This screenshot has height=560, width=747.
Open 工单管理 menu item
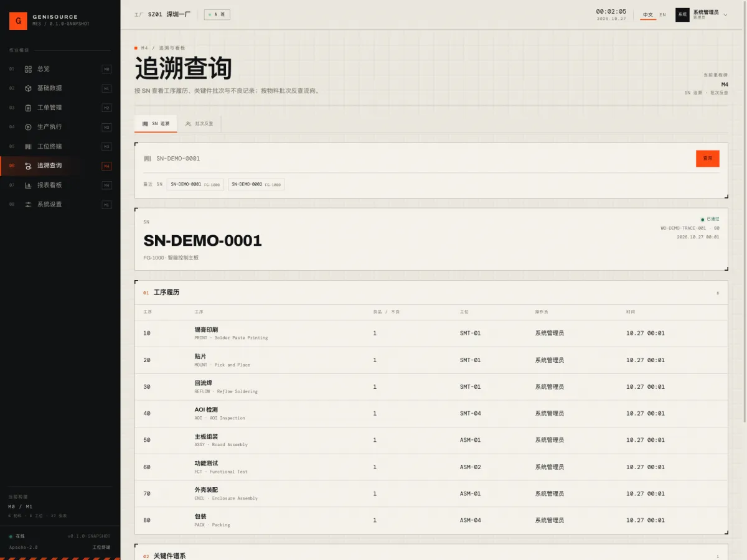point(60,108)
